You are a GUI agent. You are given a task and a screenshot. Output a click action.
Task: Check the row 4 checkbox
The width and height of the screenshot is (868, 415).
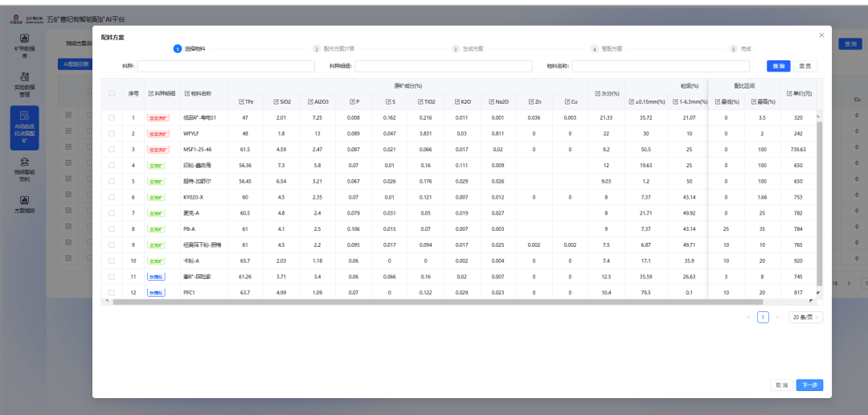(x=112, y=165)
